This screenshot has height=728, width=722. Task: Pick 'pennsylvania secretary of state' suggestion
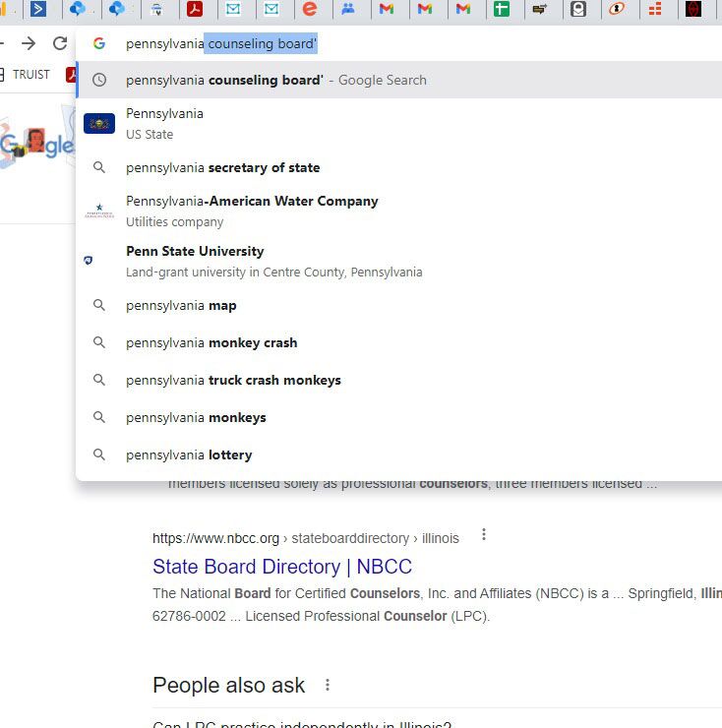pyautogui.click(x=222, y=167)
